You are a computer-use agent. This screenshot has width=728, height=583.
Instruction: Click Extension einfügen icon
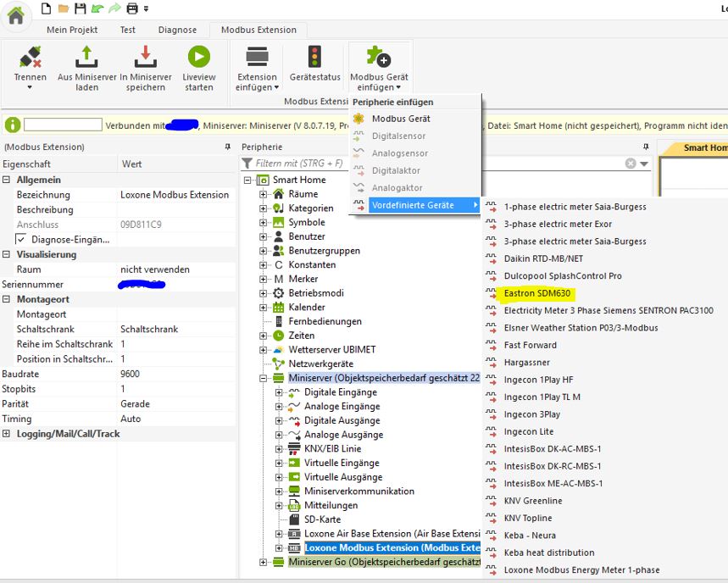point(257,58)
